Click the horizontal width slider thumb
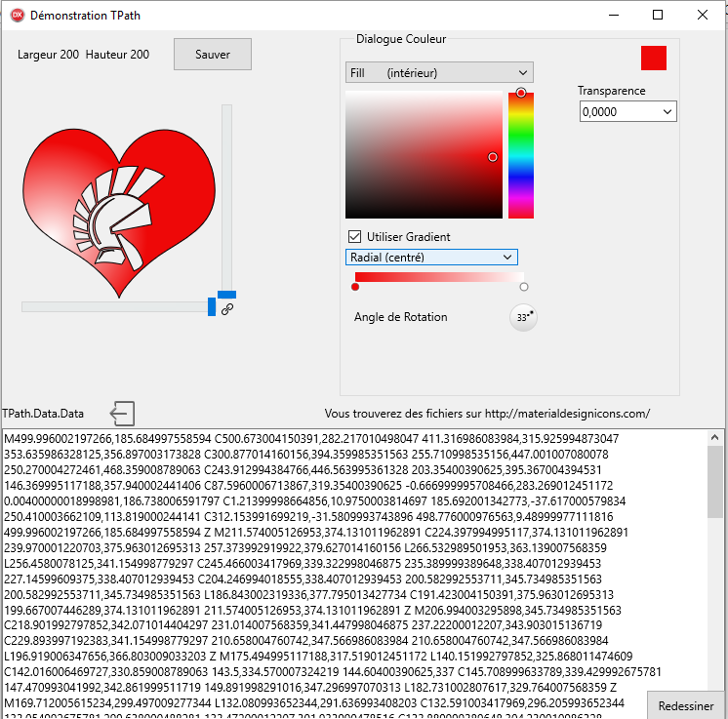This screenshot has height=719, width=728. click(212, 306)
